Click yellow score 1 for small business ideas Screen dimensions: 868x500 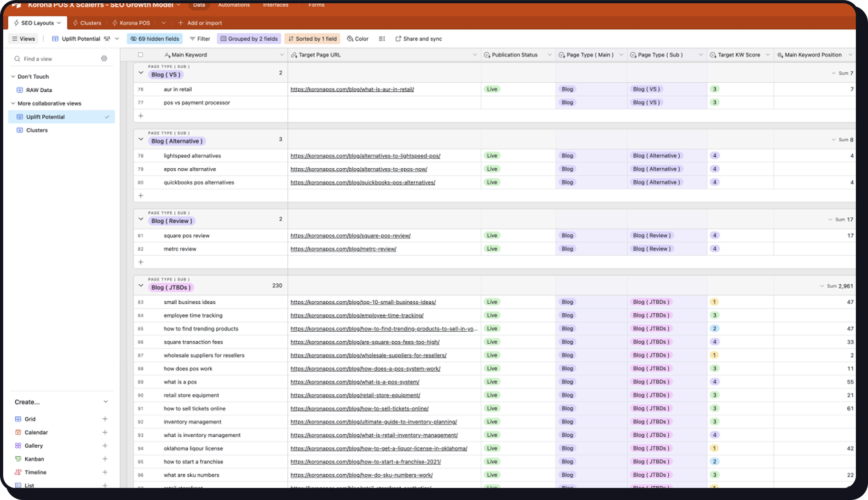(714, 302)
